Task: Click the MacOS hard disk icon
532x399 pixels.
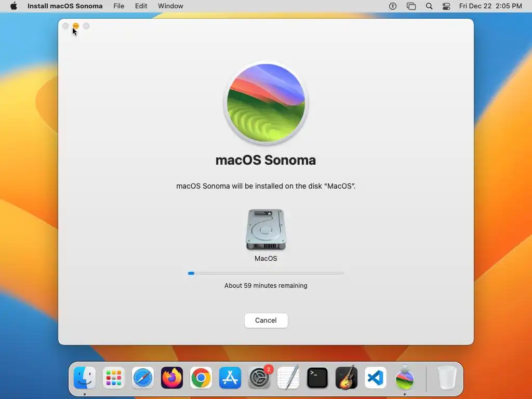Action: [265, 230]
